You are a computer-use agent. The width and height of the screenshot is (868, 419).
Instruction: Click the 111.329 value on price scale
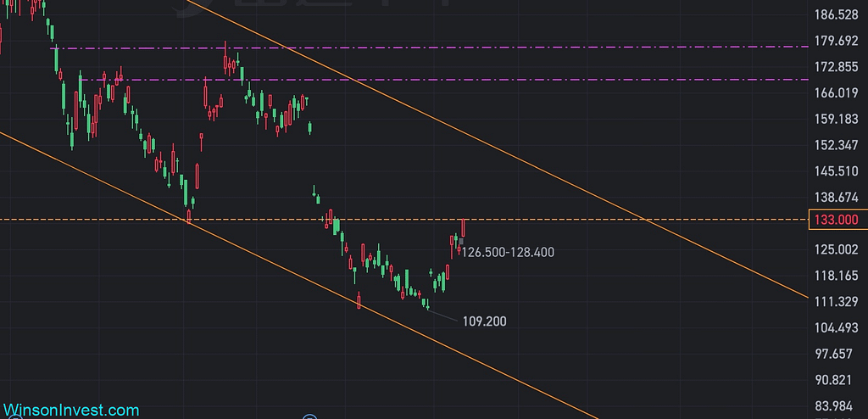point(836,302)
